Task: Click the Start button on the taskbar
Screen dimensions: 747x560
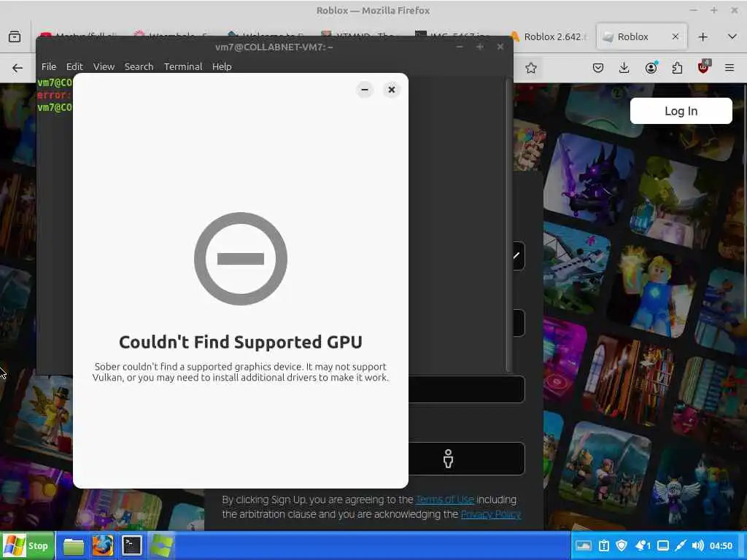Action: (27, 545)
